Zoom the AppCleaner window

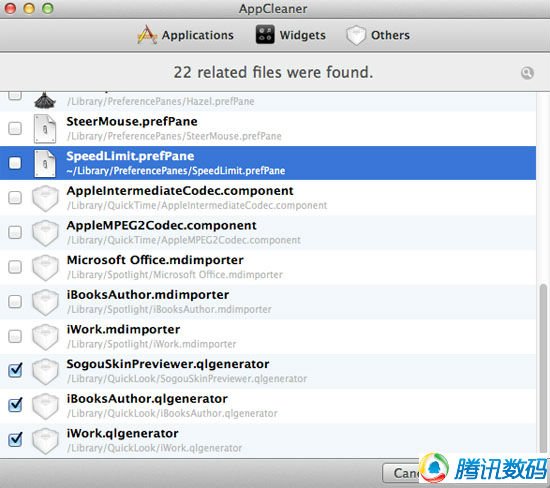(x=48, y=8)
